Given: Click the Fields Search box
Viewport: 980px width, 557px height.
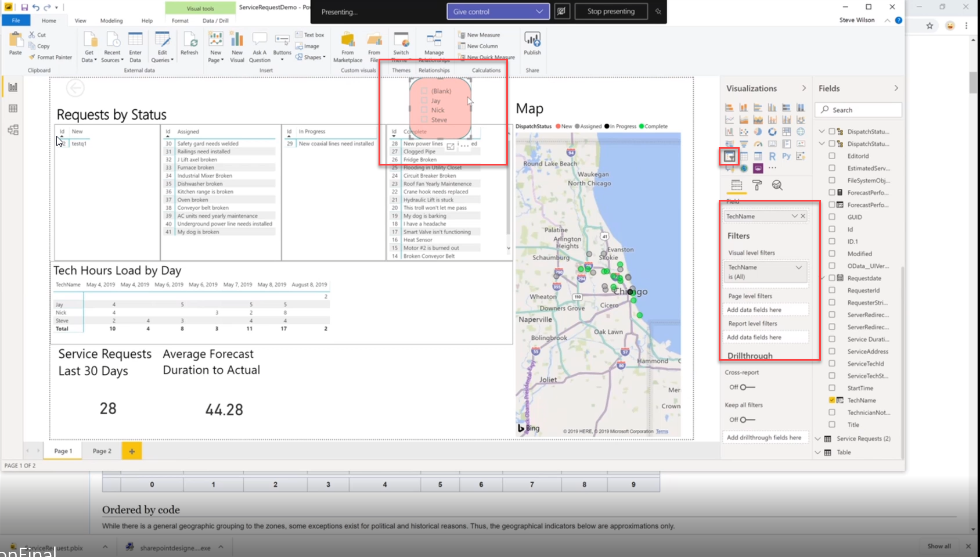Looking at the screenshot, I should pyautogui.click(x=859, y=110).
